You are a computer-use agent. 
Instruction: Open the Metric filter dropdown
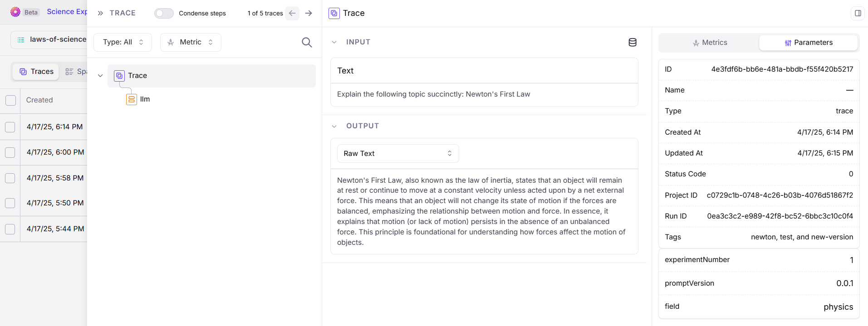(191, 42)
